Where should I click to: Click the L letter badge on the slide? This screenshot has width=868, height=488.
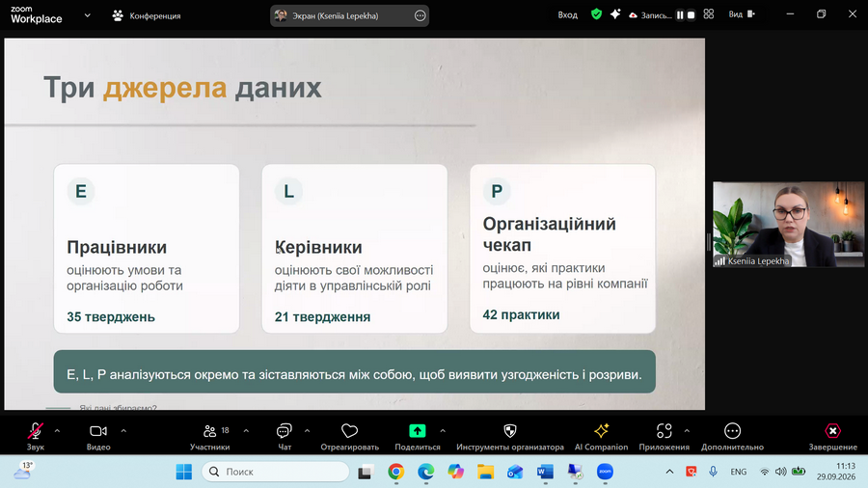[x=288, y=191]
